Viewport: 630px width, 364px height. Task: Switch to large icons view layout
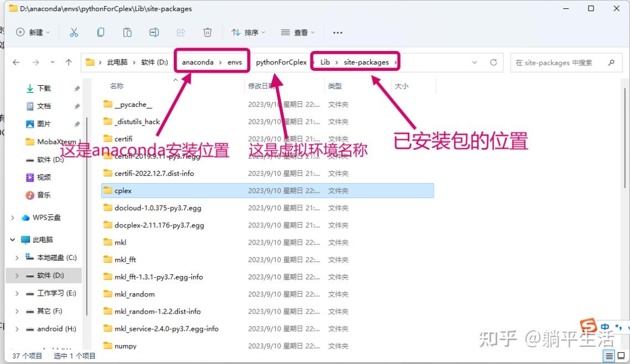622,356
